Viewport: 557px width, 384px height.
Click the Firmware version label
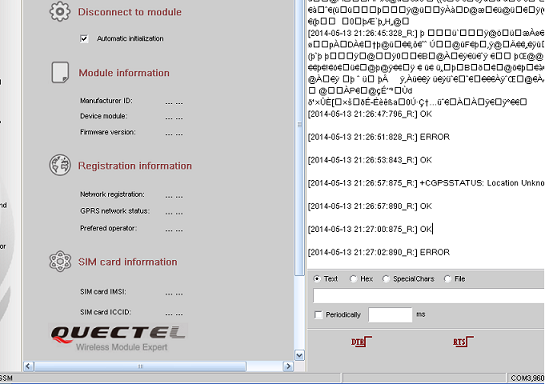(x=108, y=132)
